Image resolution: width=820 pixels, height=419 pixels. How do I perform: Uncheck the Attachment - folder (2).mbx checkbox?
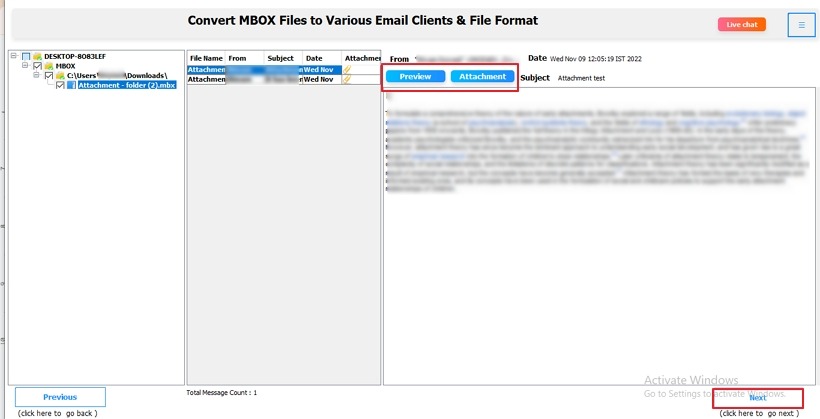[x=60, y=86]
